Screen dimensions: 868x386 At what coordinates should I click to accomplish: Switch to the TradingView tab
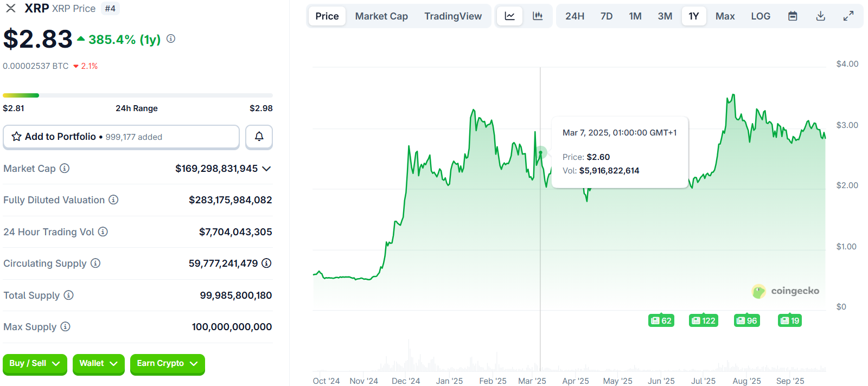click(453, 16)
